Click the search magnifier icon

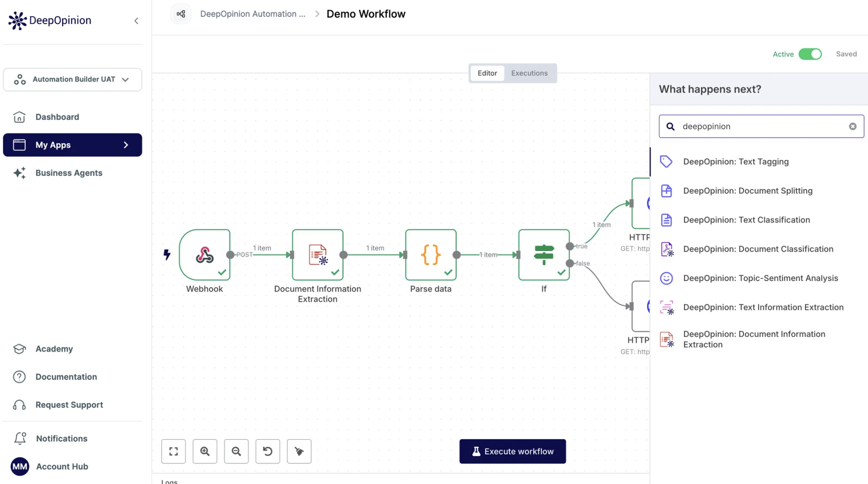coord(671,126)
